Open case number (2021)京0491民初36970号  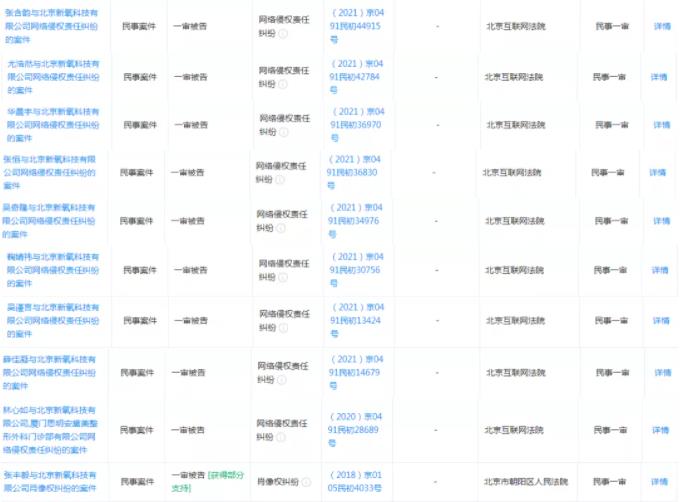[357, 125]
